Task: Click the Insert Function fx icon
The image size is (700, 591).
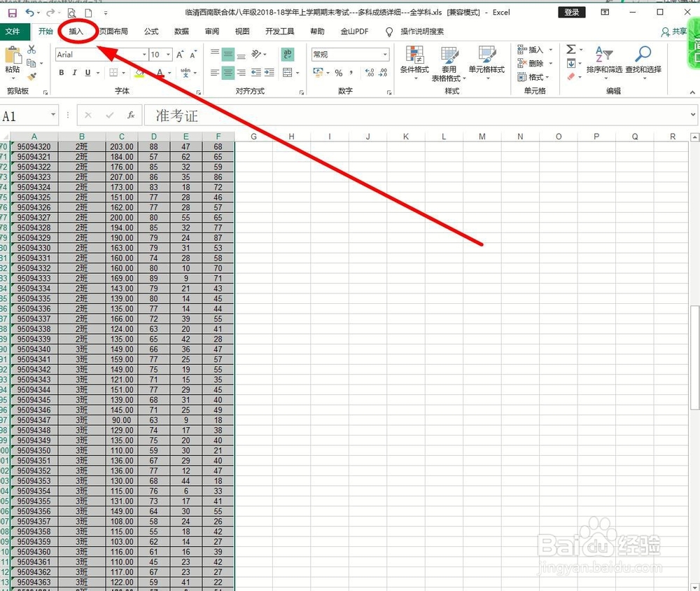Action: [131, 116]
